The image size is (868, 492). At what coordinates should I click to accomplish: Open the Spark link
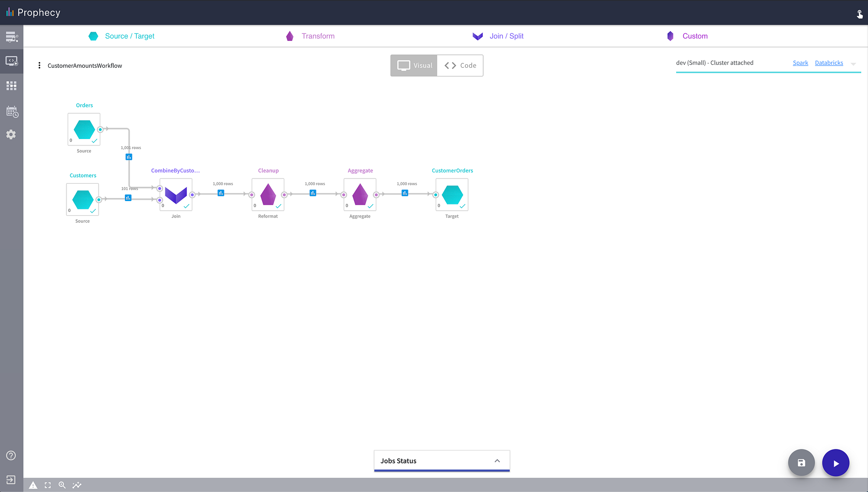[x=800, y=63]
